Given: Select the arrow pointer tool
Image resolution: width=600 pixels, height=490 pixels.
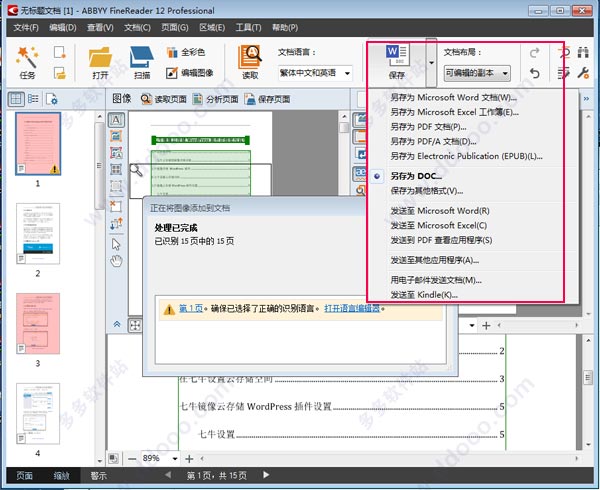Looking at the screenshot, I should click(x=116, y=244).
